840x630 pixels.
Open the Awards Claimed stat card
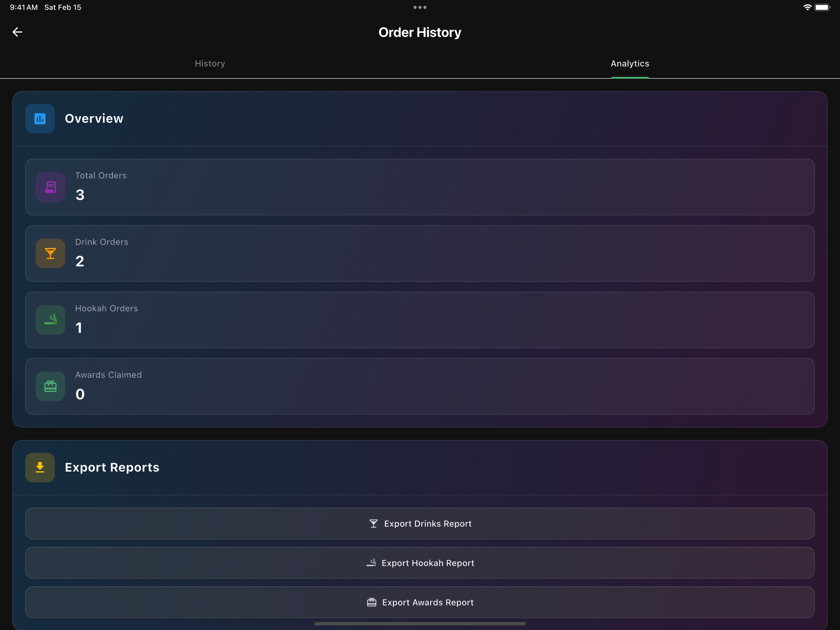click(420, 386)
